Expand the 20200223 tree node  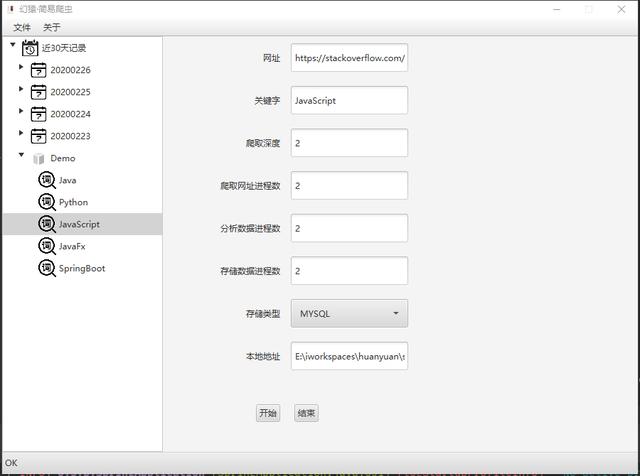[21, 133]
